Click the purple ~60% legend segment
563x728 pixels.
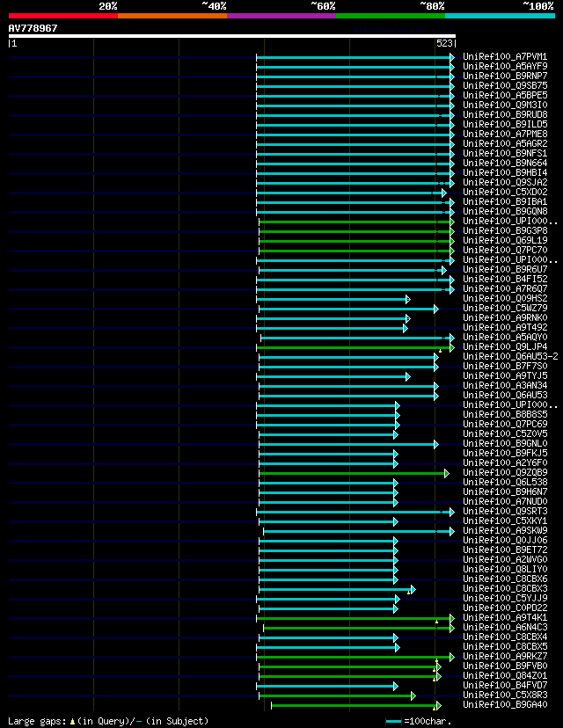(x=281, y=16)
